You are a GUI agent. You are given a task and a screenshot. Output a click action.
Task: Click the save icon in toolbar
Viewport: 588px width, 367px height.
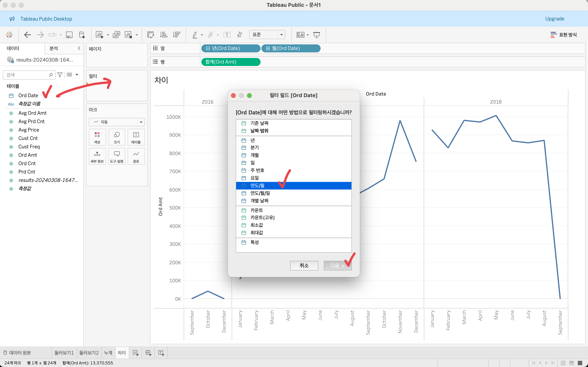[x=69, y=35]
